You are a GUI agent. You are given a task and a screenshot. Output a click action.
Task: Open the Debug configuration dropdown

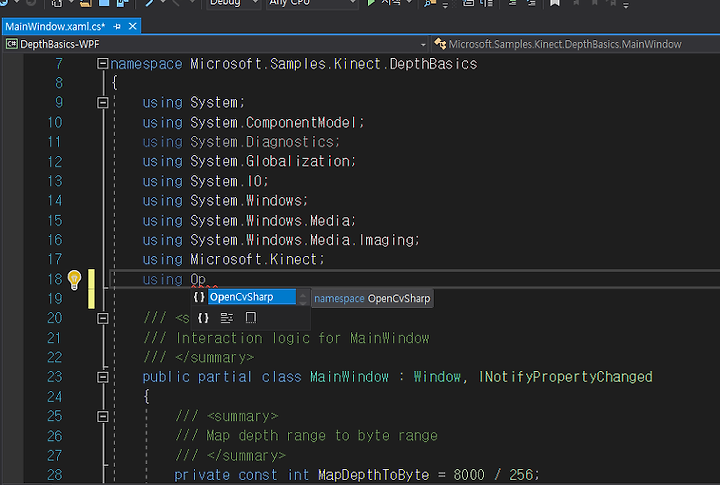tap(233, 4)
